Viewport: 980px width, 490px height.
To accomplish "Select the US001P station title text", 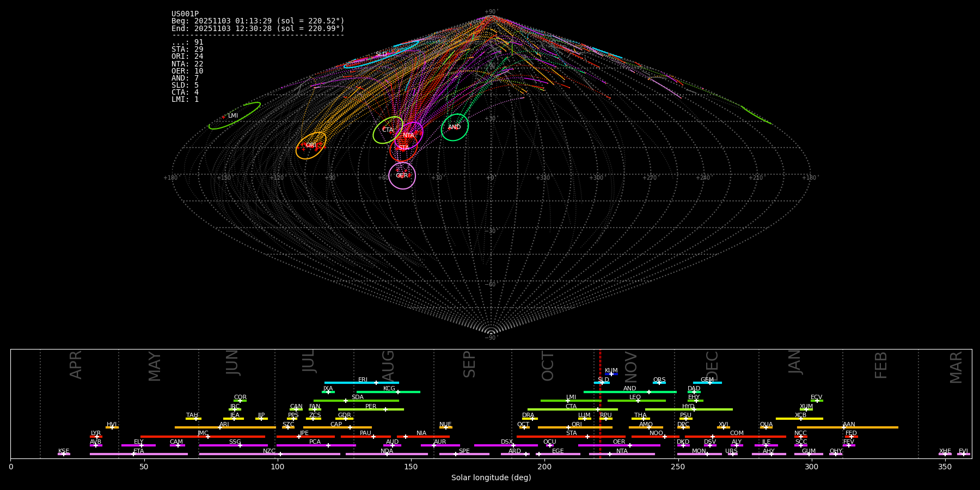I will coord(185,14).
